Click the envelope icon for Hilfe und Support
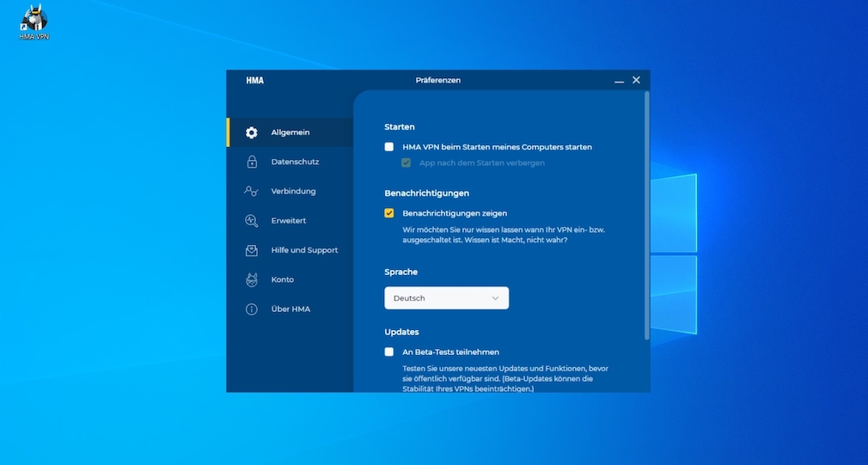868x465 pixels. [252, 250]
